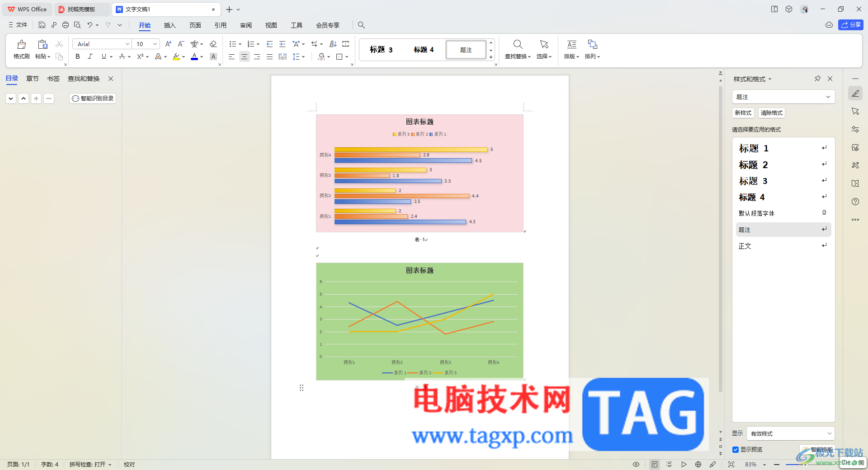Toggle eye-protection mode icon in status bar
868x470 pixels.
[636, 464]
